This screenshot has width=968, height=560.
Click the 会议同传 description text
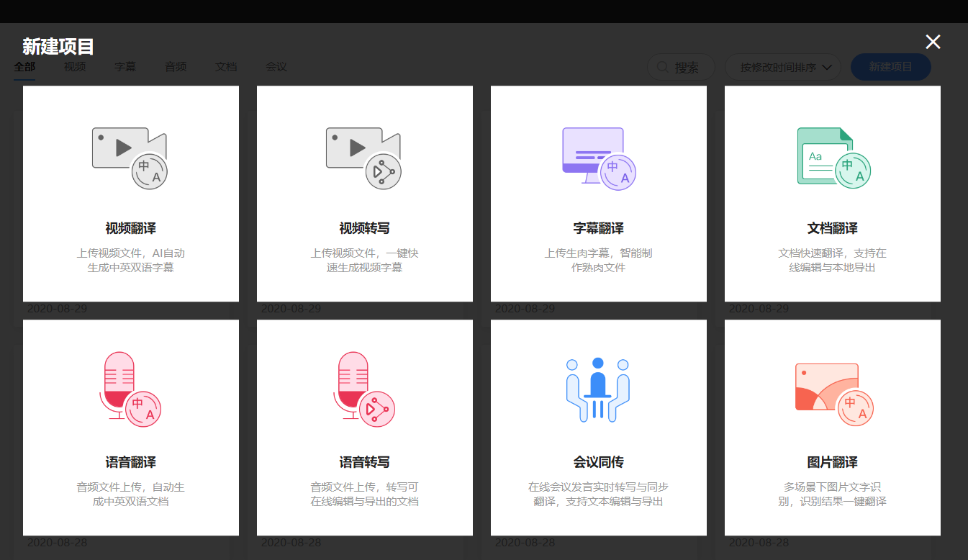tap(598, 494)
